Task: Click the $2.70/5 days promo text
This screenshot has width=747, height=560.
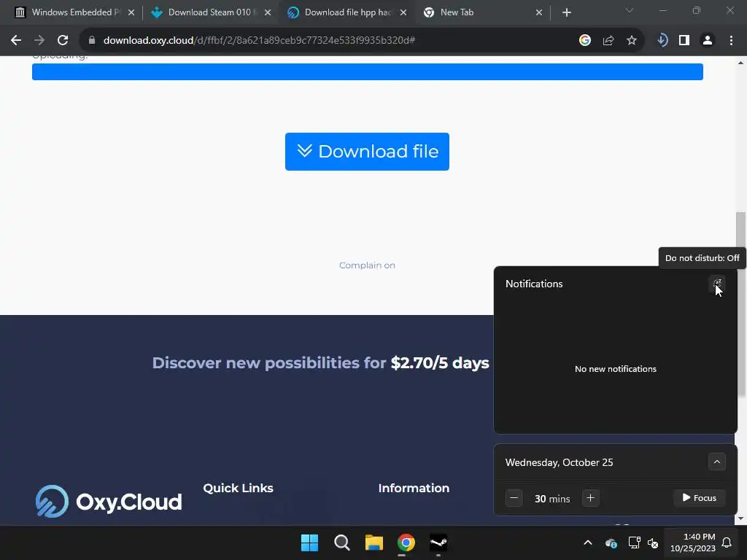Action: pyautogui.click(x=440, y=363)
